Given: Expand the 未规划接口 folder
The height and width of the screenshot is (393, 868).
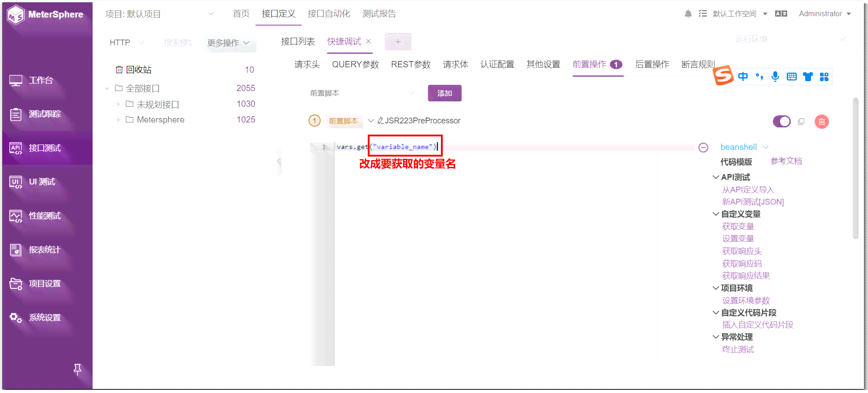Looking at the screenshot, I should (118, 105).
